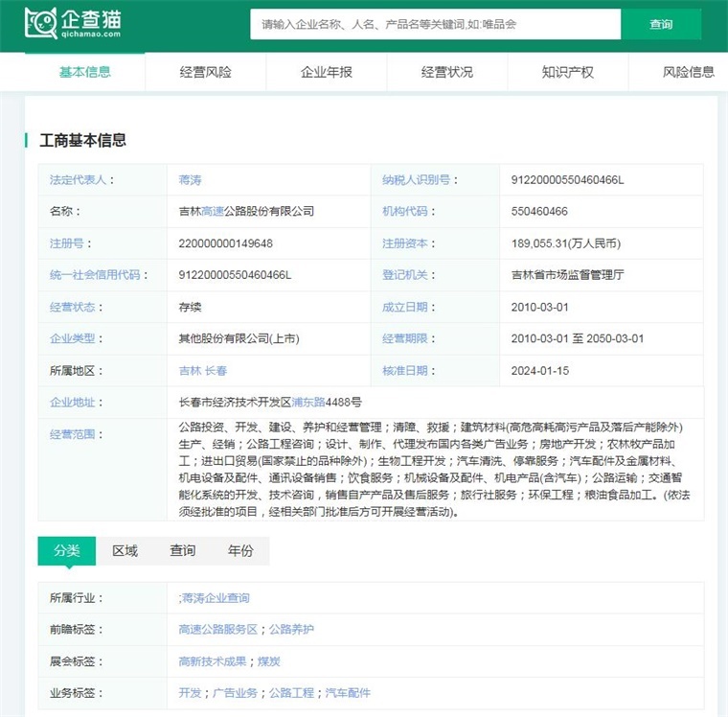The image size is (728, 717).
Task: Select the 年份 sub-tab
Action: tap(240, 550)
